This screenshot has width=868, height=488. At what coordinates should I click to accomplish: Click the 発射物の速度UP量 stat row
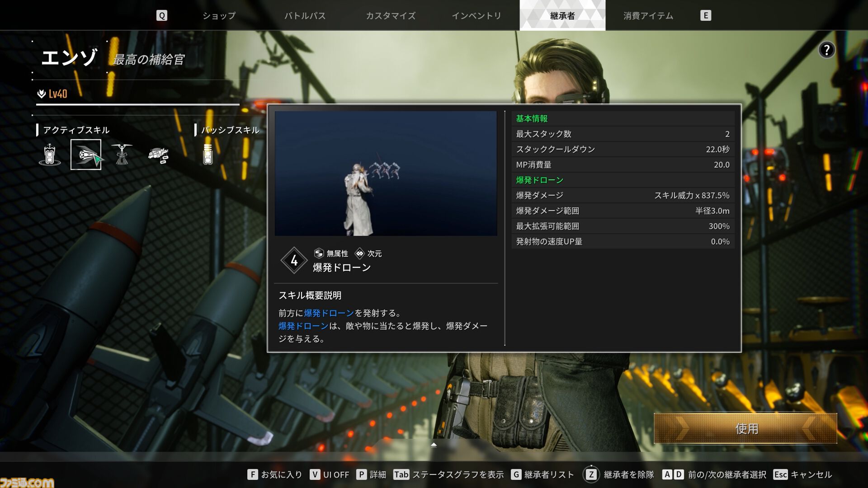pyautogui.click(x=623, y=241)
